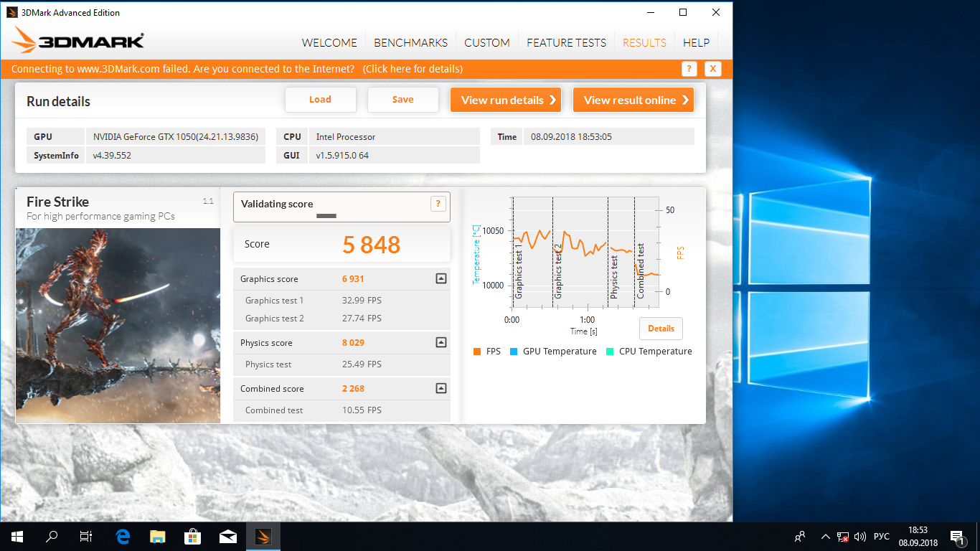Click View run details button
980x551 pixels.
pos(506,100)
